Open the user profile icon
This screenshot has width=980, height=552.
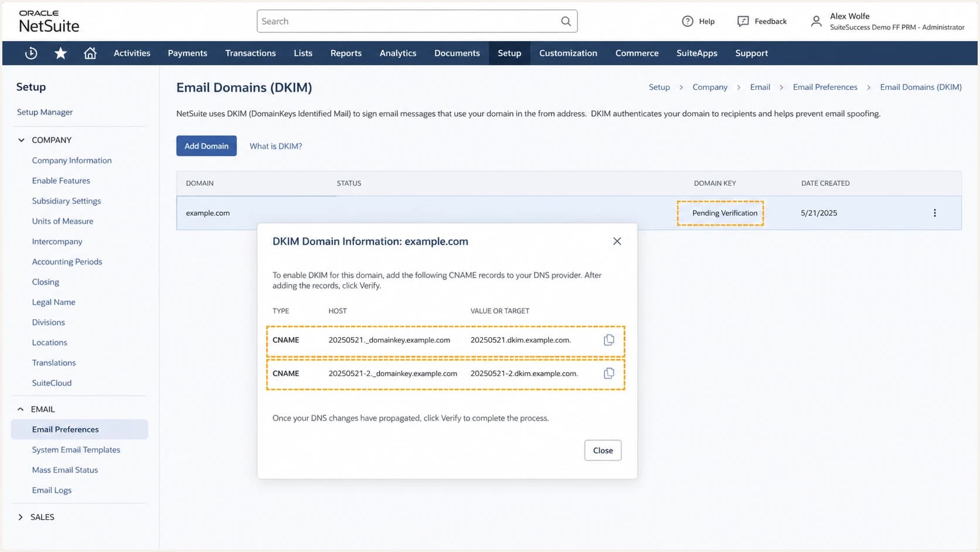coord(816,22)
